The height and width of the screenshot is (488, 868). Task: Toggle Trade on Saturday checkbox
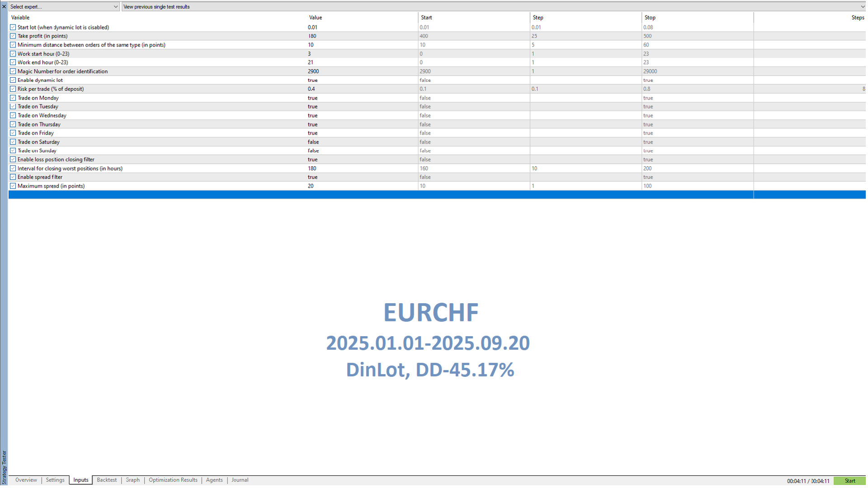(13, 142)
